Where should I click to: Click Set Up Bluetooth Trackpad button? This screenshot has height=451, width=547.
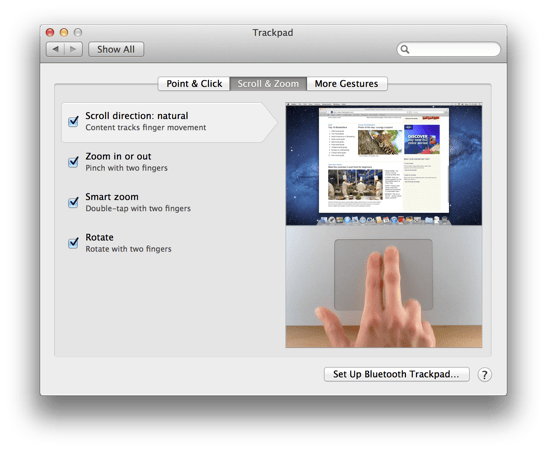pyautogui.click(x=397, y=374)
